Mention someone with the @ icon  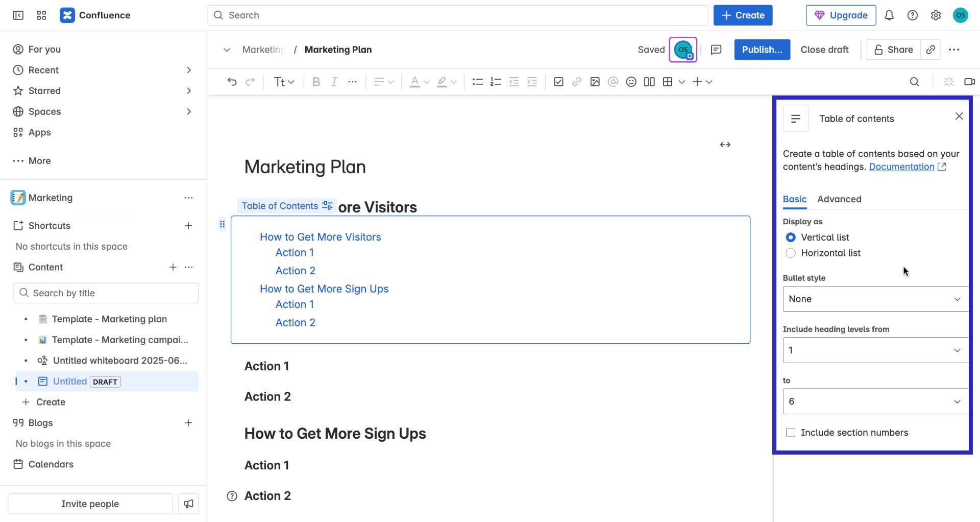click(x=613, y=82)
